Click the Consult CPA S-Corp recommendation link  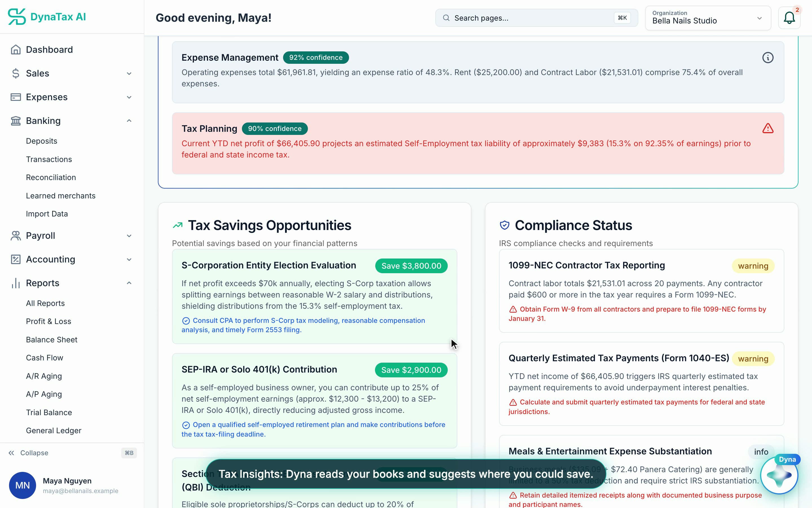coord(303,325)
